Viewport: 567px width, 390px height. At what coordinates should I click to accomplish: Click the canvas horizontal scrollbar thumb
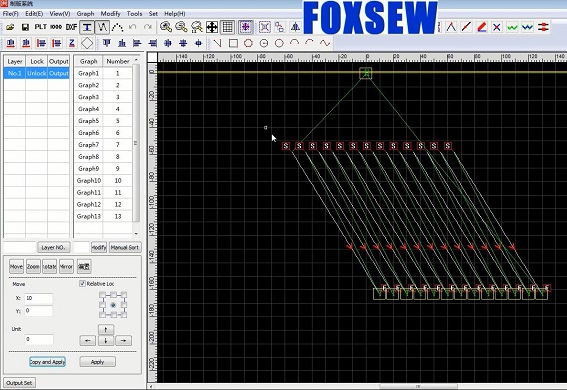point(418,386)
